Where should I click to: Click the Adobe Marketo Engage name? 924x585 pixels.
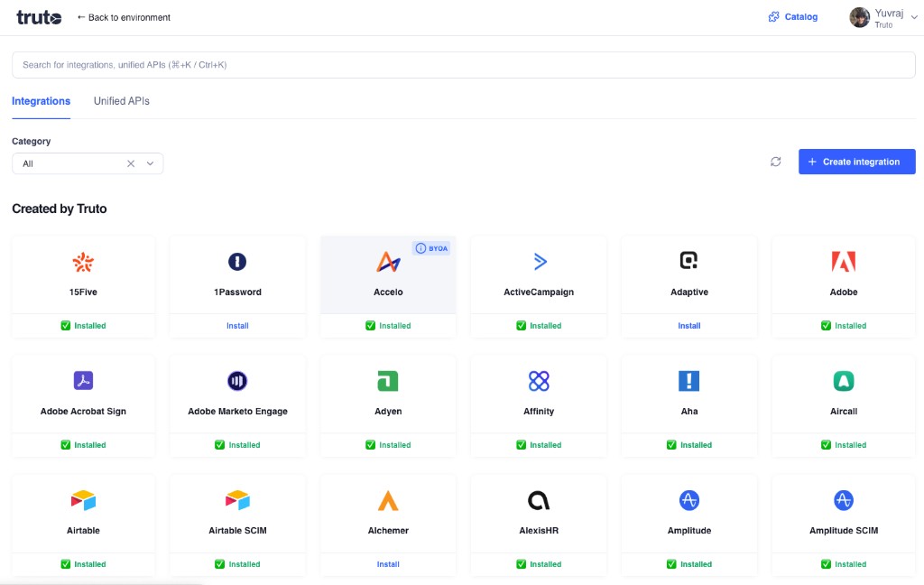(x=237, y=411)
